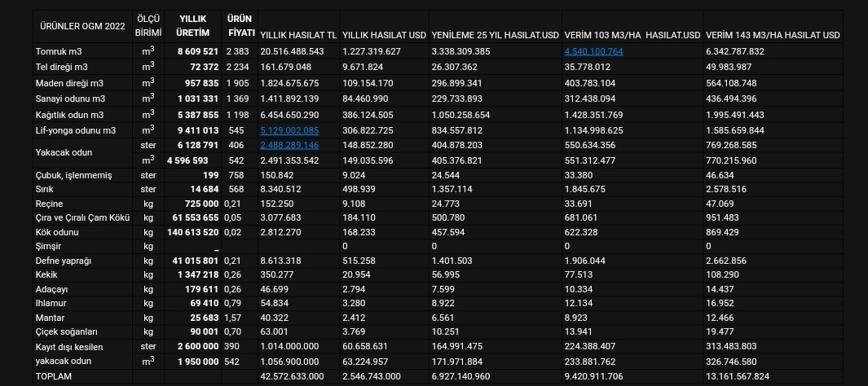Select the ÜRÜNLER OGM 2022 header cell
868x386 pixels.
[x=82, y=26]
